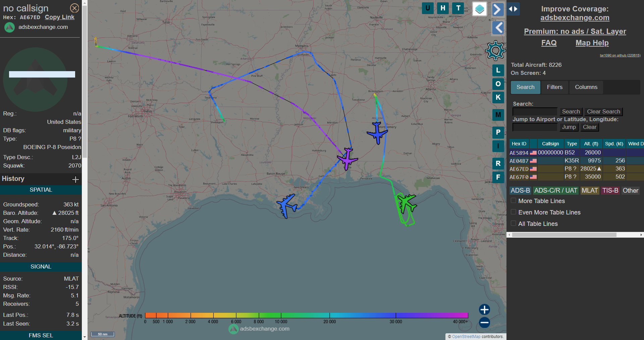The height and width of the screenshot is (340, 644).
Task: Click the Clear button beside Jump
Action: point(590,127)
